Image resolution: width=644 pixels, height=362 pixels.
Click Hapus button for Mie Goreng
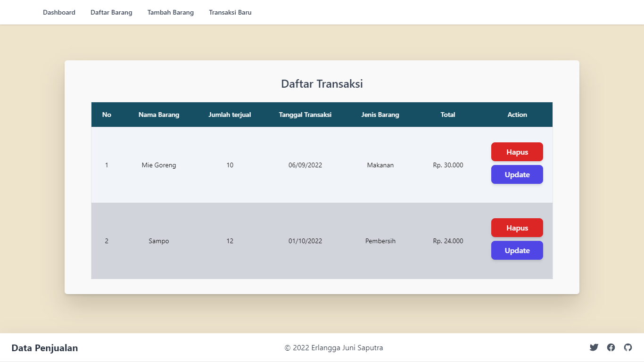(x=517, y=152)
